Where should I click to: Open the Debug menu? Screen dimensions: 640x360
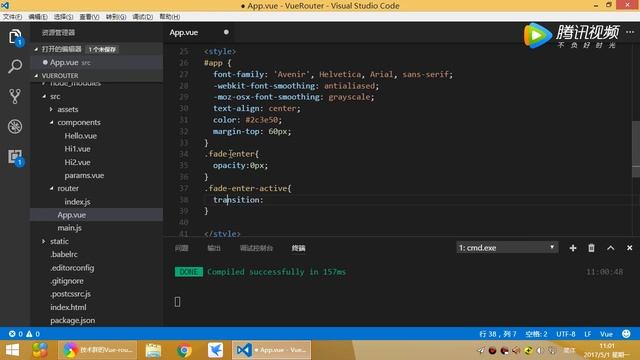click(142, 17)
